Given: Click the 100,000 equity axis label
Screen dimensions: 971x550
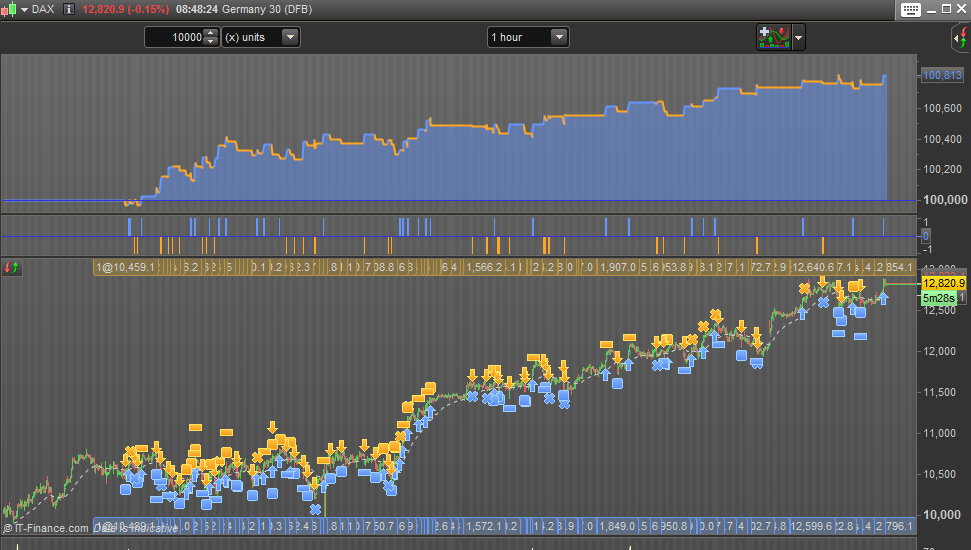Looking at the screenshot, I should click(945, 199).
